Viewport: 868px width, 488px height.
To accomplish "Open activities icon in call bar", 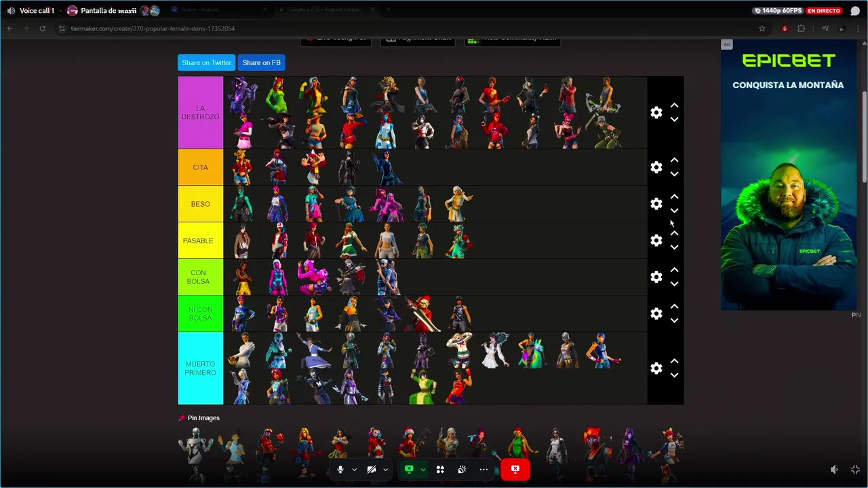I will [x=440, y=469].
